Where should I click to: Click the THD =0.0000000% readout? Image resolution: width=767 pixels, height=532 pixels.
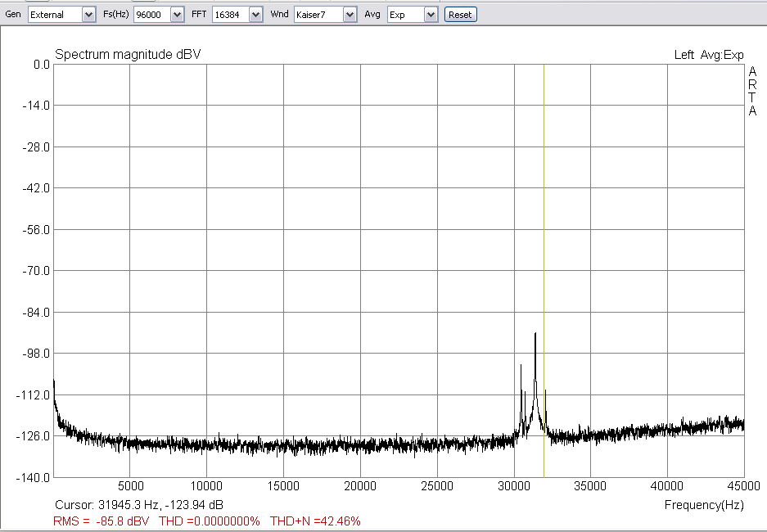coord(209,521)
